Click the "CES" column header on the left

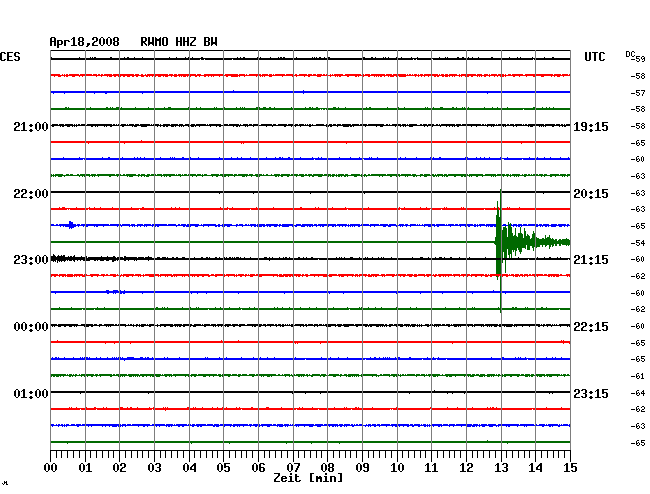pyautogui.click(x=10, y=57)
